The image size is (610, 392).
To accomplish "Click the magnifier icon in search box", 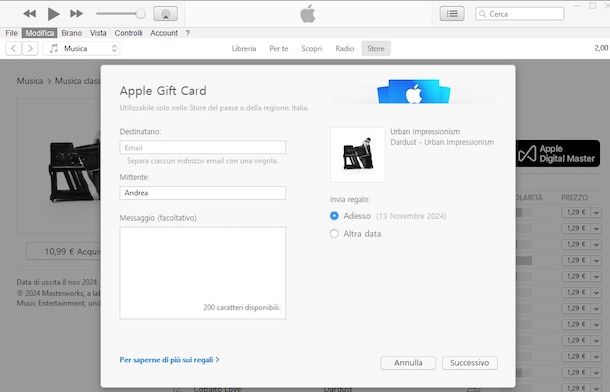I will point(482,14).
